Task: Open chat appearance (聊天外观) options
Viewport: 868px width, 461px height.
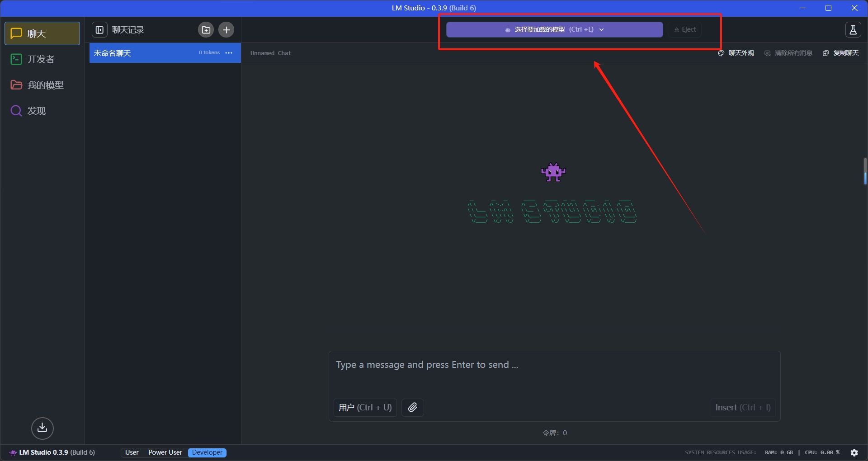Action: point(736,53)
